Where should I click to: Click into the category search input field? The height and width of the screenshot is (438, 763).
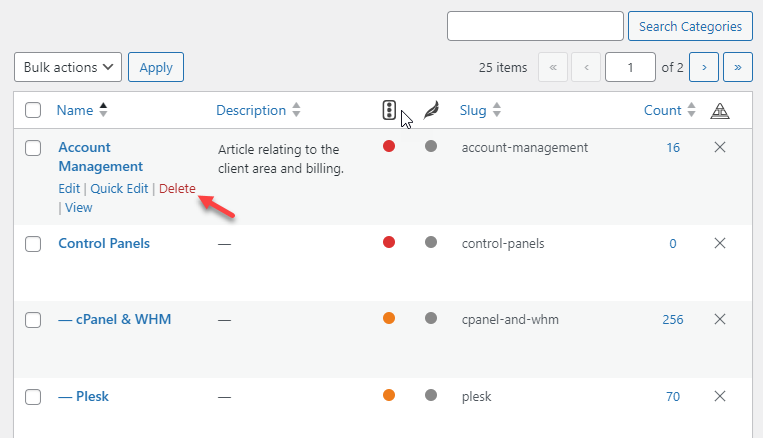coord(535,26)
